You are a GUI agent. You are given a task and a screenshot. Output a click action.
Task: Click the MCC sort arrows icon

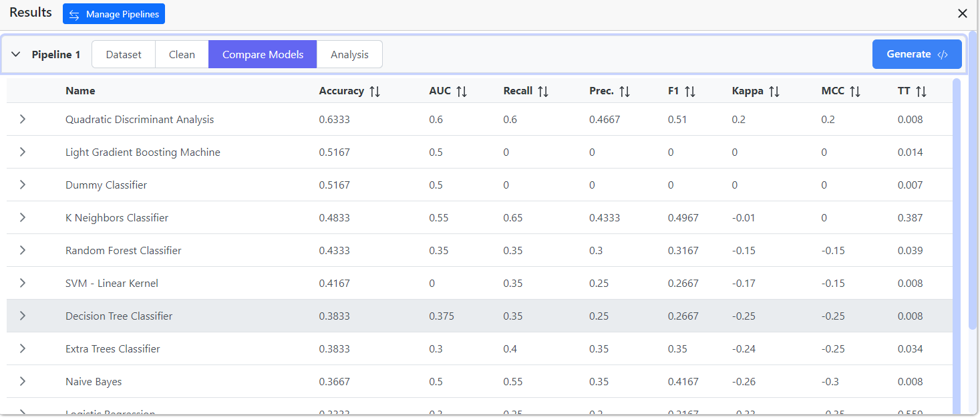tap(855, 91)
